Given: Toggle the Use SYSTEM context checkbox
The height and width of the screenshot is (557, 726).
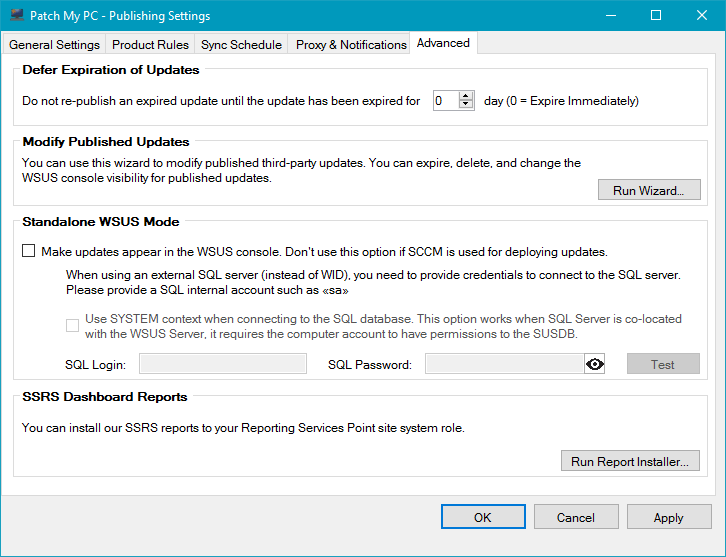Looking at the screenshot, I should [x=72, y=325].
